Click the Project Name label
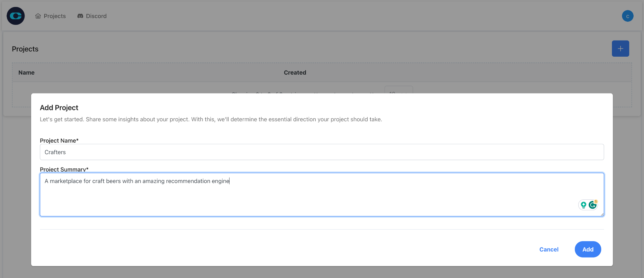 59,140
